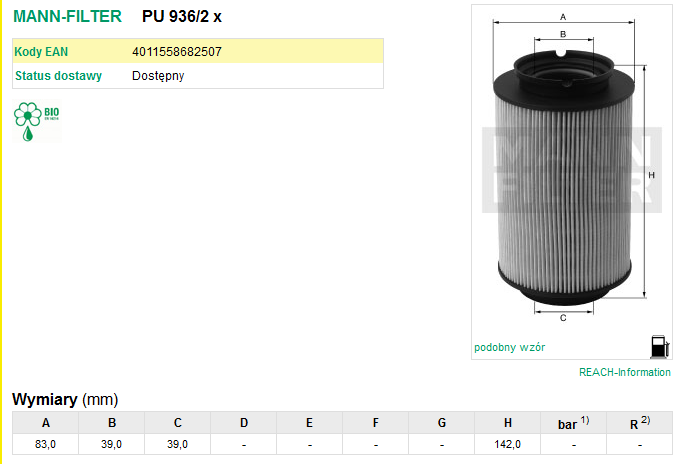682x464 pixels.
Task: Click dimension label B on the diagram
Action: click(x=563, y=34)
